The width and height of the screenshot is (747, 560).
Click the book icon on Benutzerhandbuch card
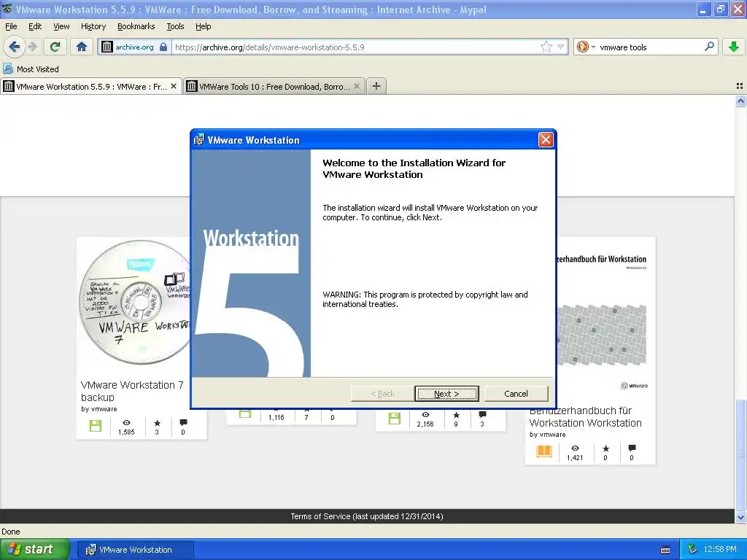click(x=544, y=451)
